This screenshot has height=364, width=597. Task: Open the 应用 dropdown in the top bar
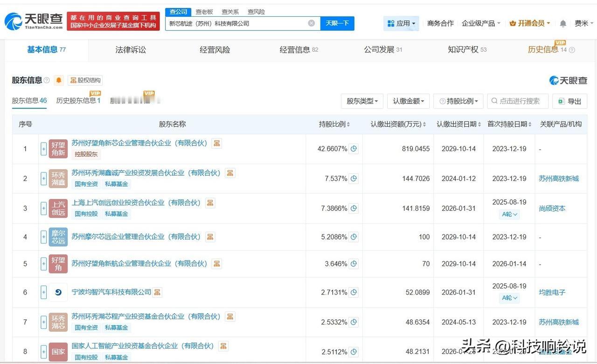click(401, 23)
